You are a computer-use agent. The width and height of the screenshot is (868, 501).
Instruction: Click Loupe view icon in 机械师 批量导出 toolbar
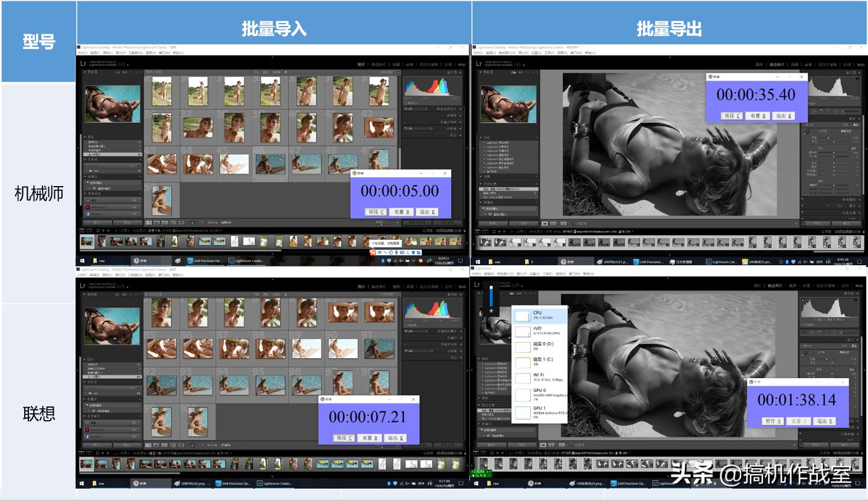click(x=545, y=224)
